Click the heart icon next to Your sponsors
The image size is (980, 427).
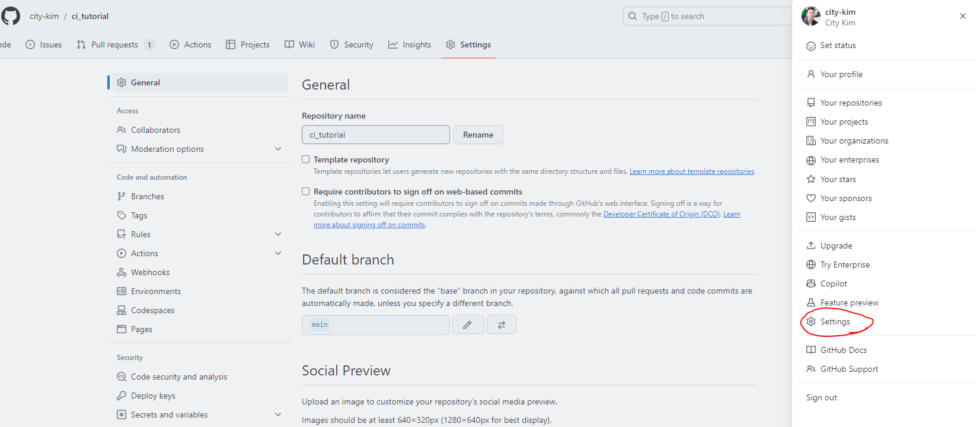pos(811,198)
